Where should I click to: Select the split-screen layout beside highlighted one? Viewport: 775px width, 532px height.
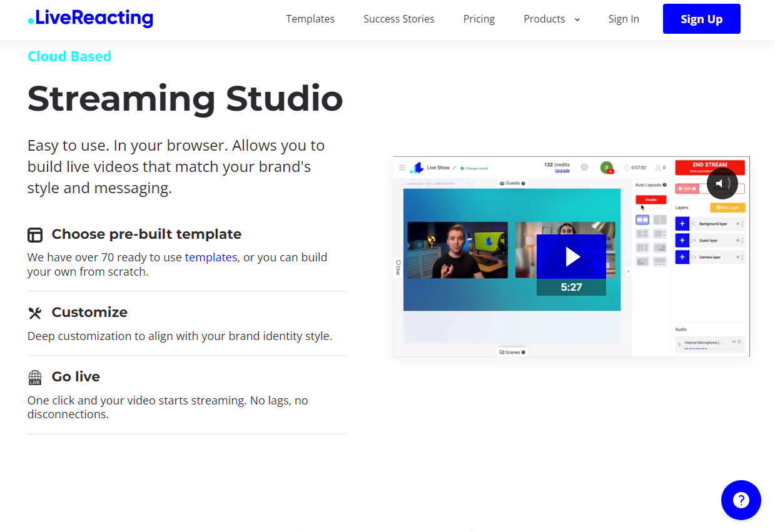[x=660, y=220]
